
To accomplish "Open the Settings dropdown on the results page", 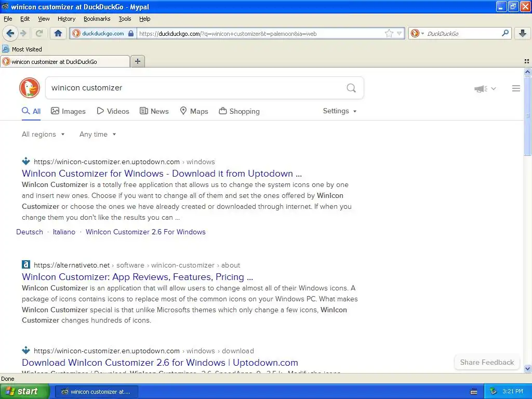I will tap(340, 111).
